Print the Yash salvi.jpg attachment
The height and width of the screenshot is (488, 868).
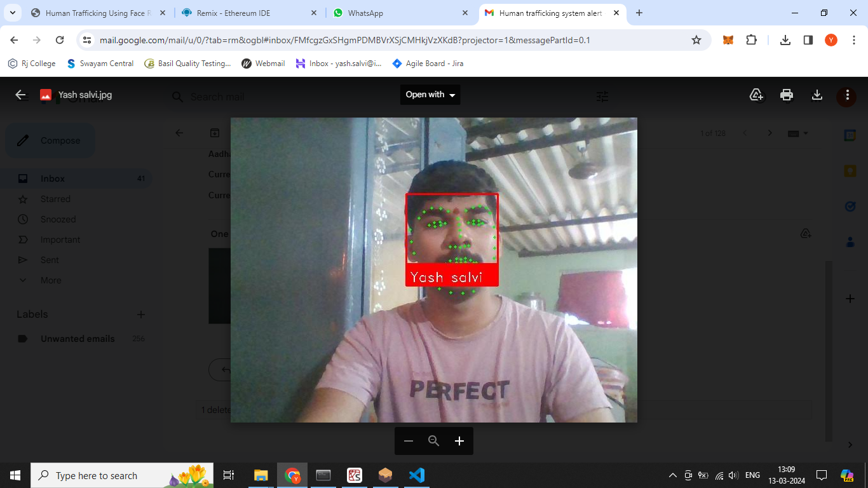coord(787,95)
